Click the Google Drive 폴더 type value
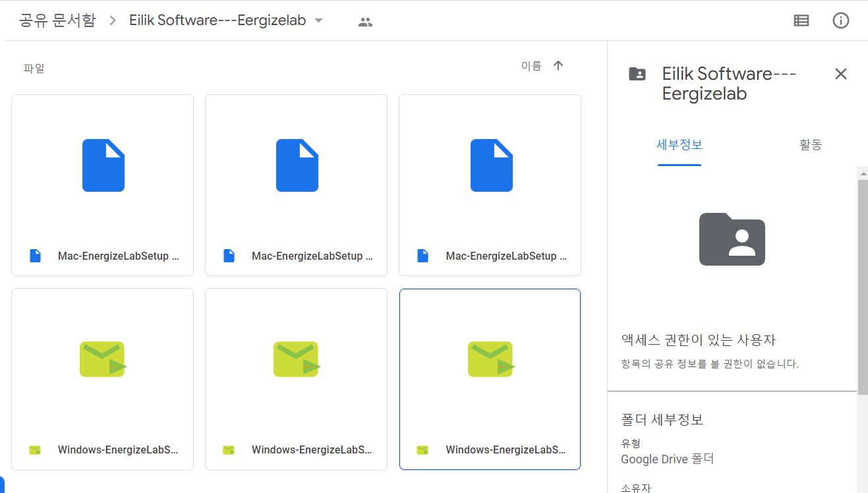Screen dimensions: 868x493 click(667, 459)
